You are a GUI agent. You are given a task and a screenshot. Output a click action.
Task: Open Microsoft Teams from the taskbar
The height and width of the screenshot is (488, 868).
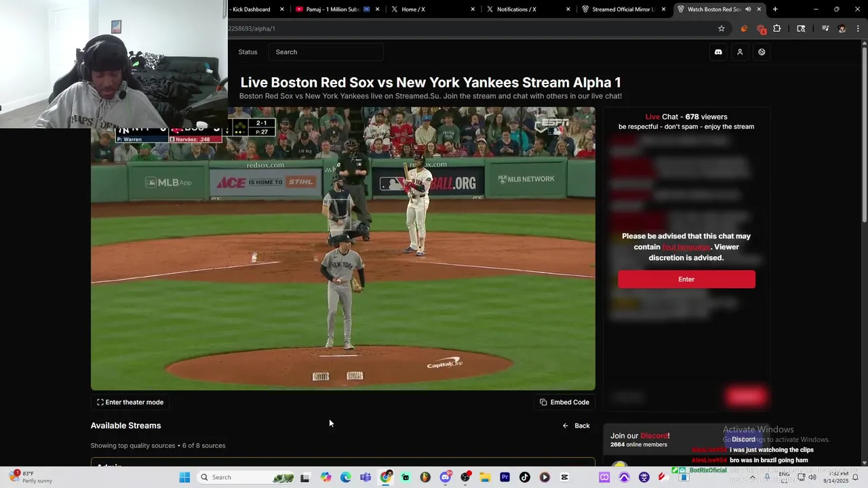pyautogui.click(x=366, y=477)
